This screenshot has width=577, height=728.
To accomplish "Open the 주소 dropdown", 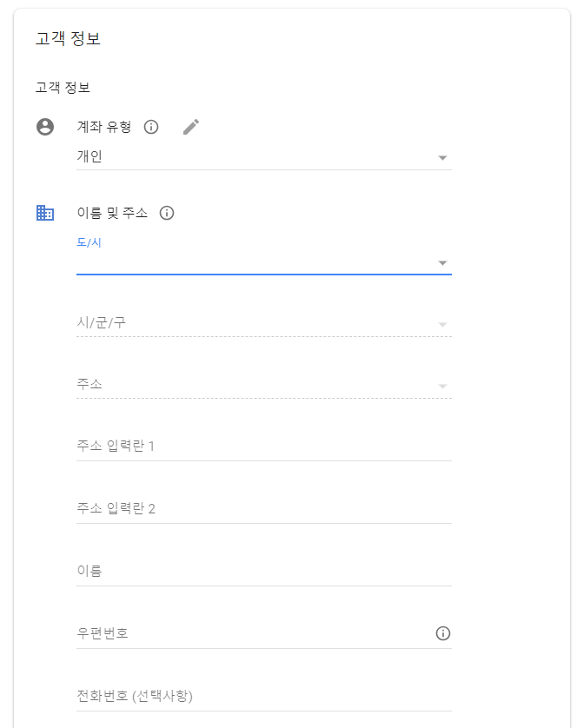I will [264, 385].
